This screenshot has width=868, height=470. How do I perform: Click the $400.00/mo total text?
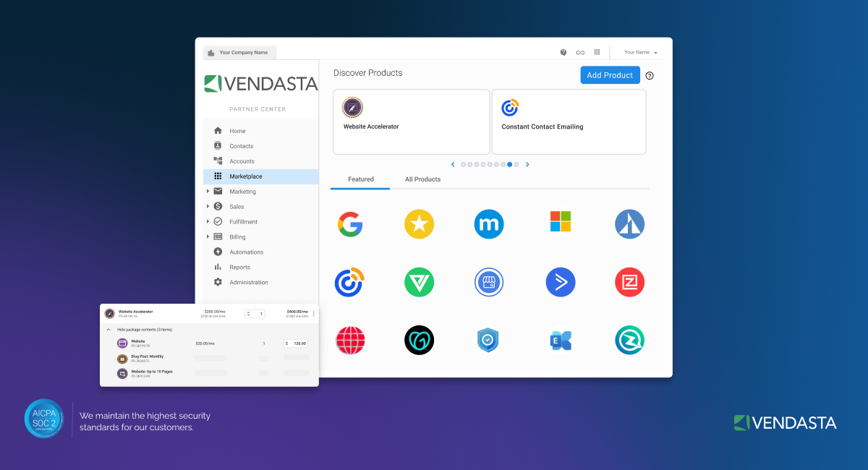tap(297, 312)
